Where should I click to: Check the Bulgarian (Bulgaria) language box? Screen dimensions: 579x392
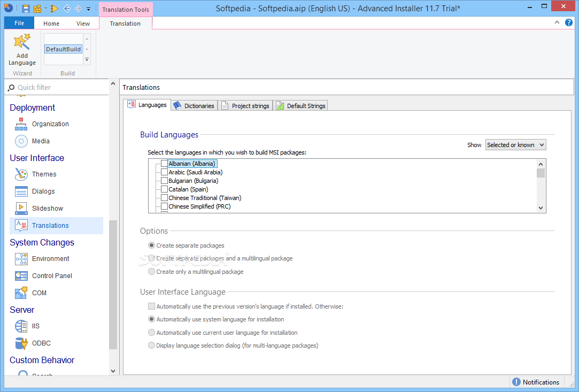click(x=164, y=180)
